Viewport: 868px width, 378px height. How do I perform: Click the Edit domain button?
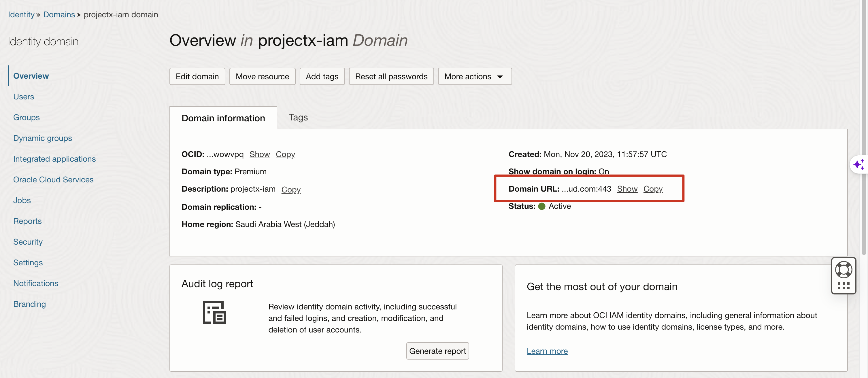pyautogui.click(x=197, y=76)
